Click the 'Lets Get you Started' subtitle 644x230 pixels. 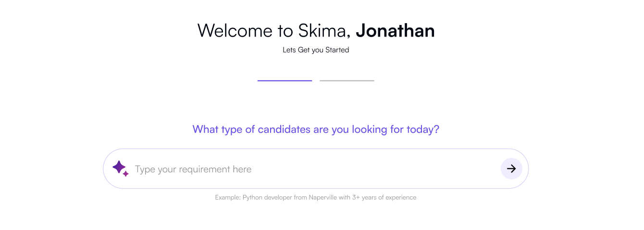[316, 50]
